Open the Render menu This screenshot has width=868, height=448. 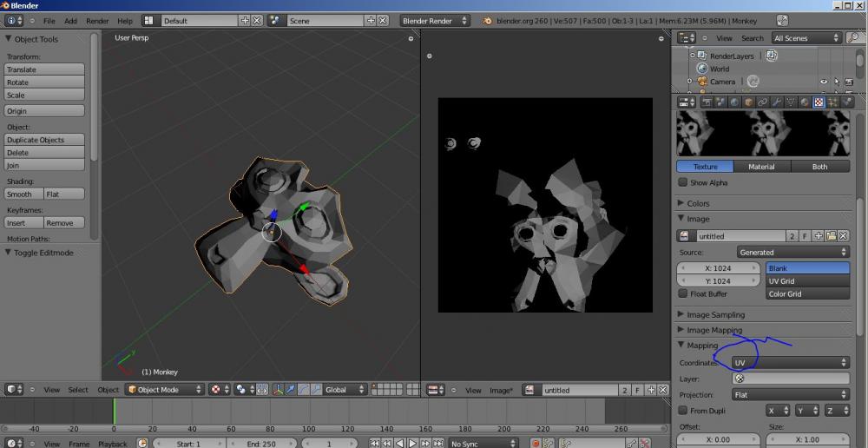[x=97, y=21]
